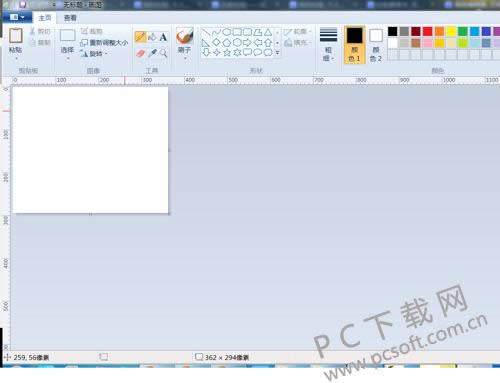Screen dimensions: 500x383
Task: Pick the red color swatch
Action: 427,32
